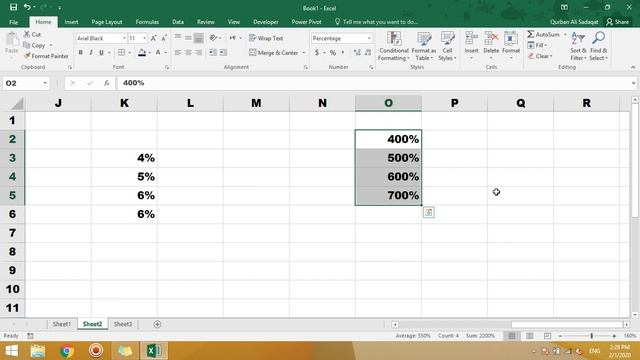Viewport: 640px width, 360px height.
Task: Increase font size icon
Action: (153, 38)
